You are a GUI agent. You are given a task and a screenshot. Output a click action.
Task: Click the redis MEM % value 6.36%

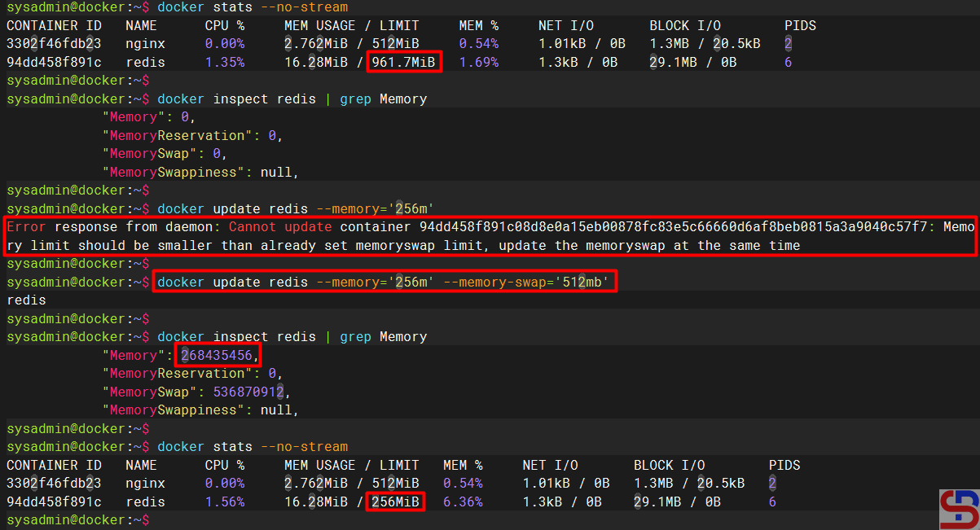462,502
